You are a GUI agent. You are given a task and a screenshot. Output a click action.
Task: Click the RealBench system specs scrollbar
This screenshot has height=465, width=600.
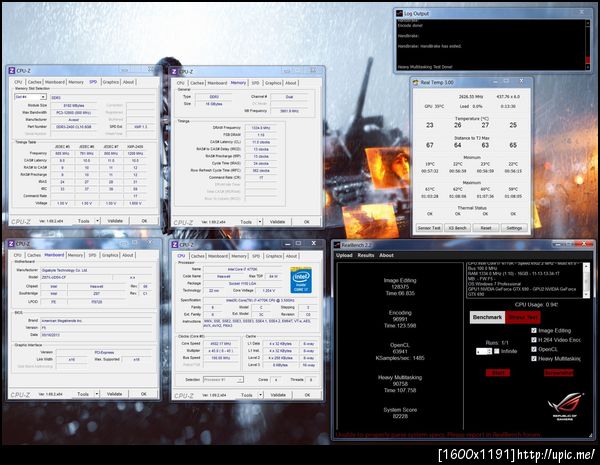tap(586, 280)
